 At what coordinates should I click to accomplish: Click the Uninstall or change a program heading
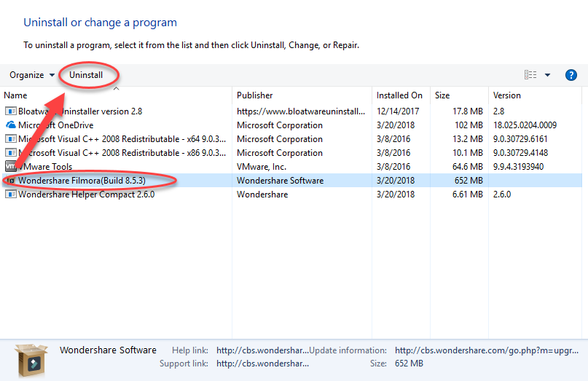point(100,23)
